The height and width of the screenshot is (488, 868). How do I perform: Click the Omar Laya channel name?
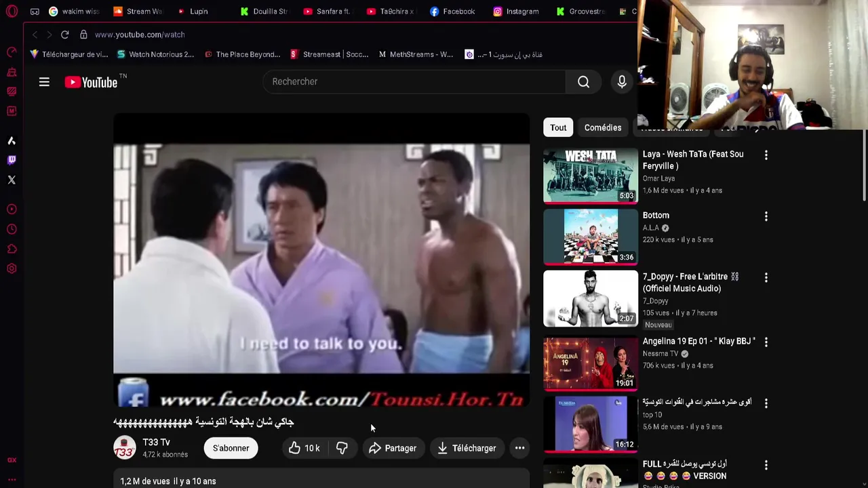point(658,178)
